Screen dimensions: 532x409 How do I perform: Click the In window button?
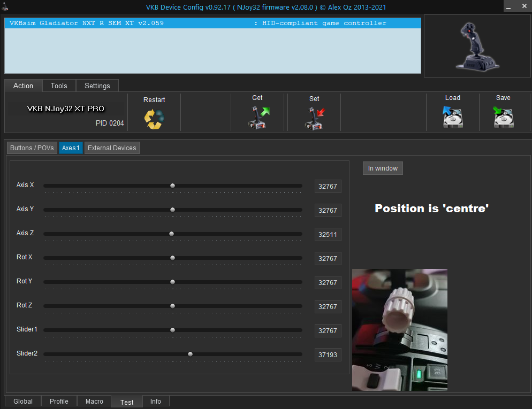383,168
